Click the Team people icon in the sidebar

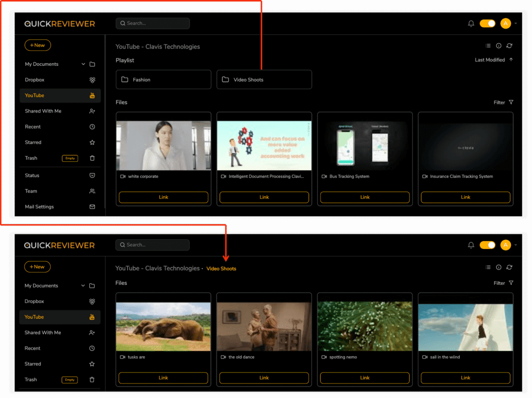pos(92,191)
